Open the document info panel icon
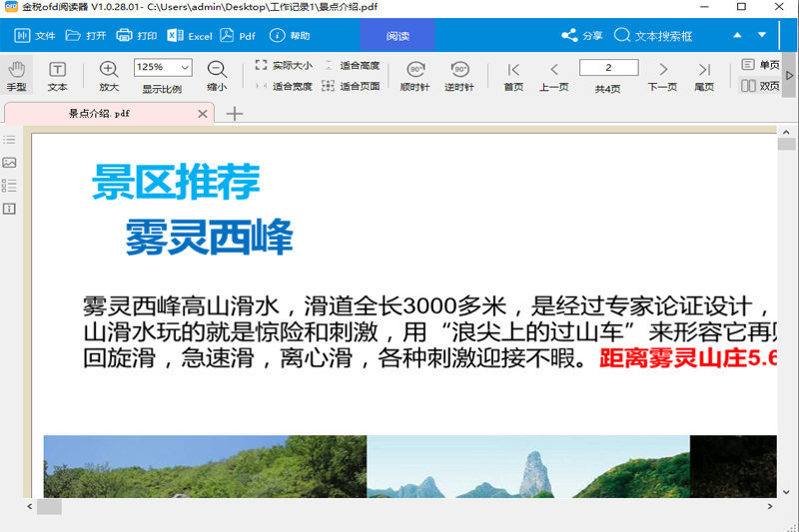This screenshot has width=799, height=532. click(x=9, y=209)
